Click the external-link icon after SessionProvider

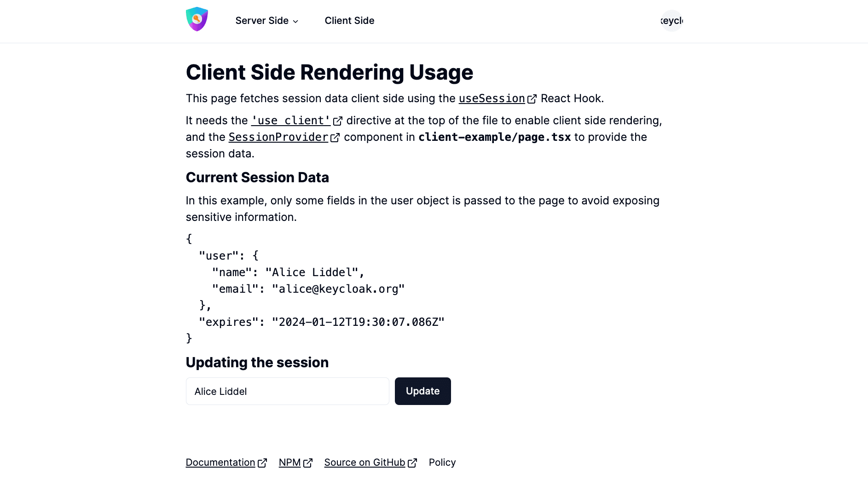[x=335, y=138]
